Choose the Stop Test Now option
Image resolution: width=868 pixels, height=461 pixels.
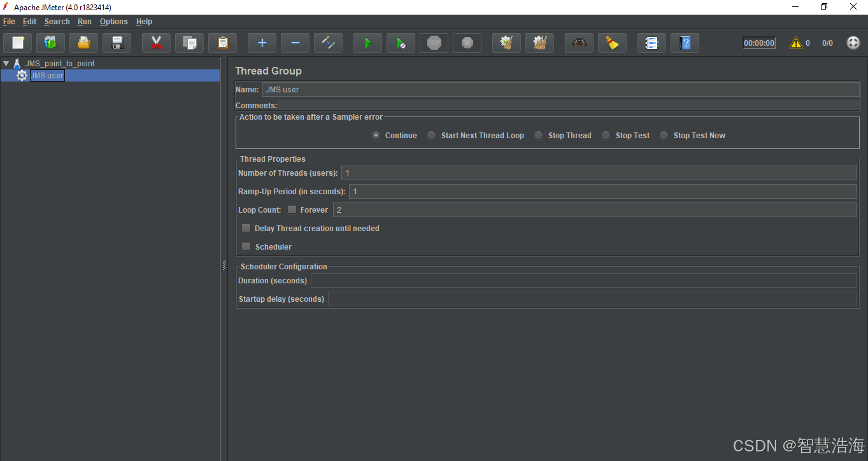tap(664, 135)
